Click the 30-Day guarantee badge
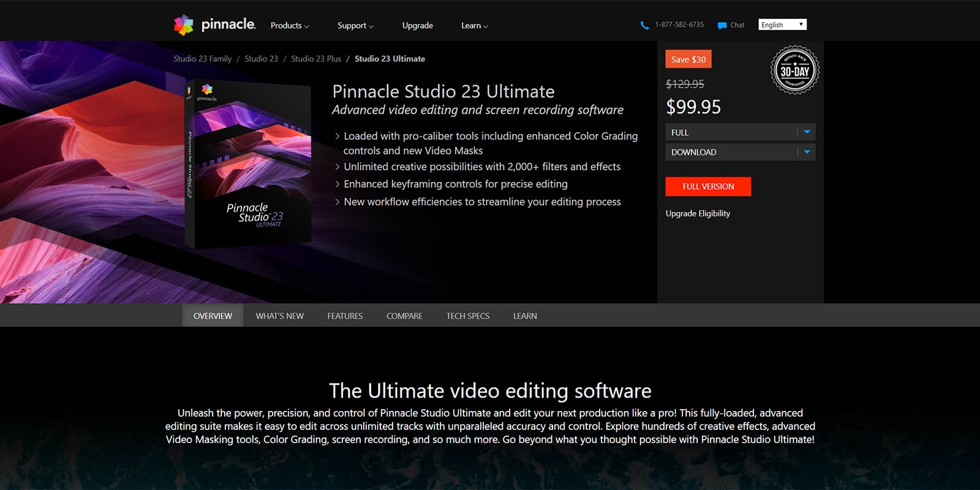Viewport: 980px width, 490px height. pos(794,70)
